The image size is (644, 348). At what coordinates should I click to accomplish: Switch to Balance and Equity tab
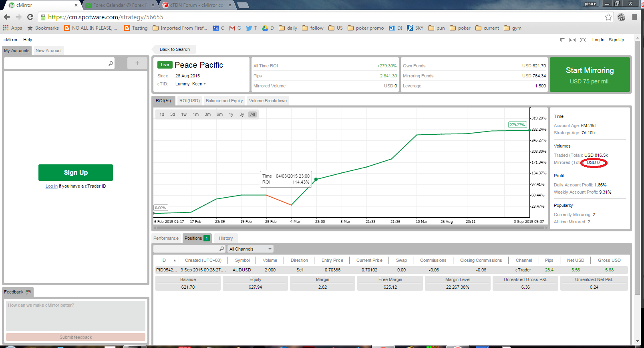pyautogui.click(x=224, y=101)
